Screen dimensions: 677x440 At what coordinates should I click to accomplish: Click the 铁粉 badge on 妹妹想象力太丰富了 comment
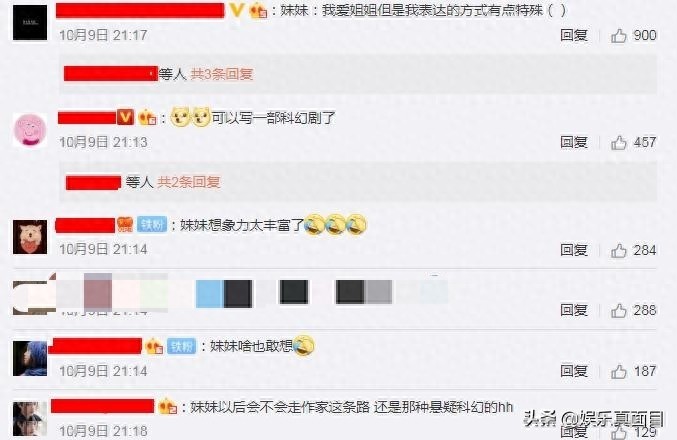point(152,225)
